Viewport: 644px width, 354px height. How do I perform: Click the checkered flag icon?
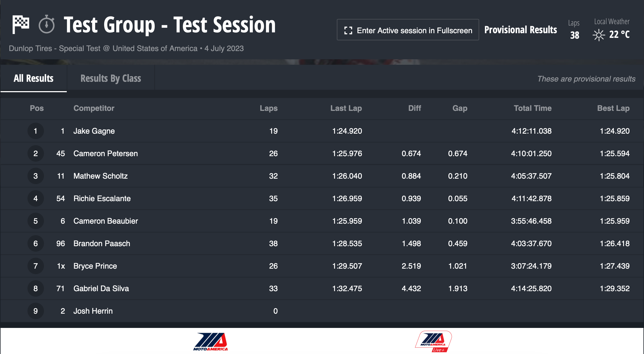21,25
